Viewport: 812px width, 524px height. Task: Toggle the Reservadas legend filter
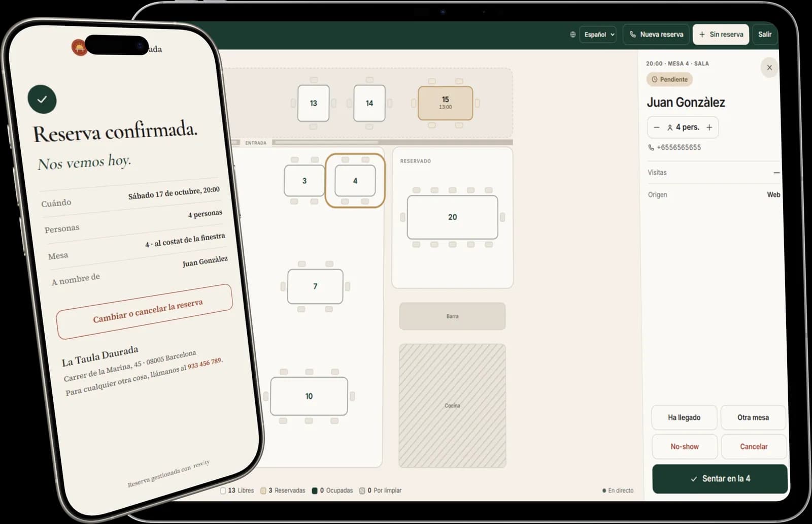(283, 490)
